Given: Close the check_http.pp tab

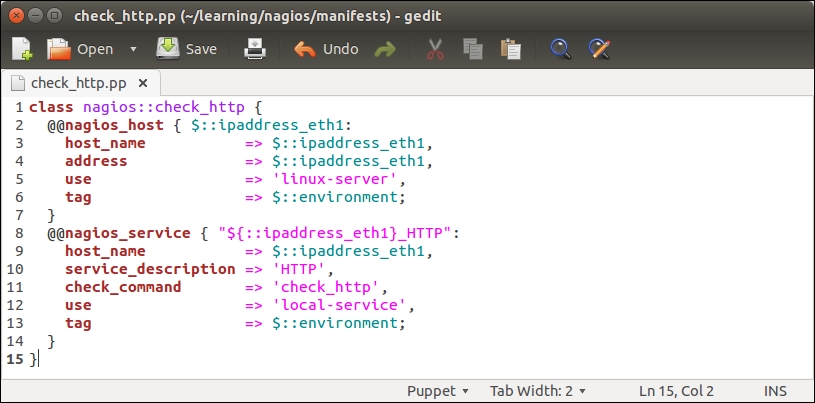Looking at the screenshot, I should point(143,83).
